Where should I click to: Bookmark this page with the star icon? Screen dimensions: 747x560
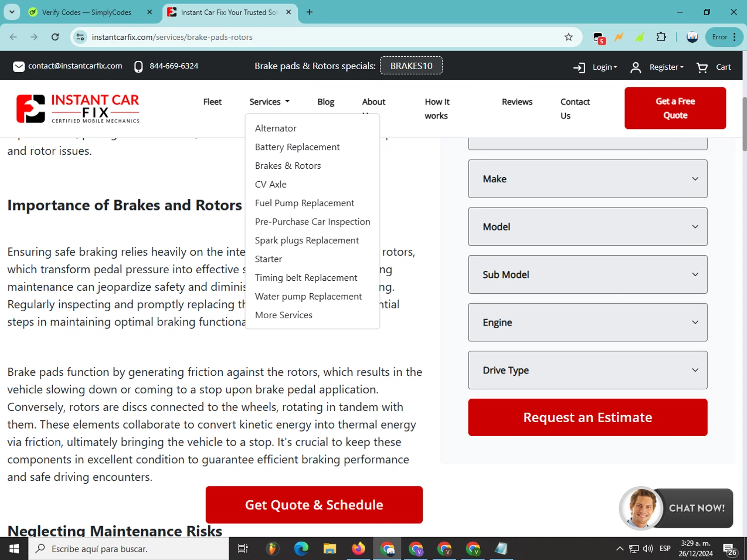pyautogui.click(x=569, y=37)
